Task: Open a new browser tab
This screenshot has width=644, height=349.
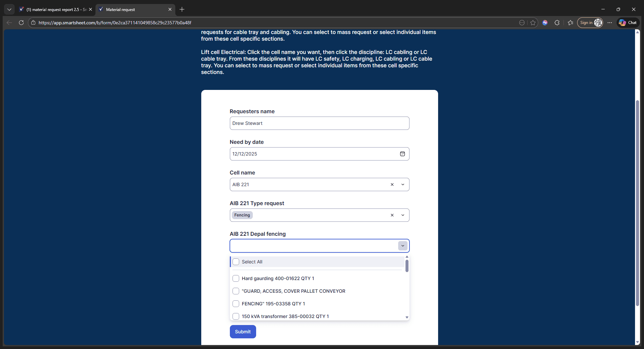Action: (x=182, y=9)
